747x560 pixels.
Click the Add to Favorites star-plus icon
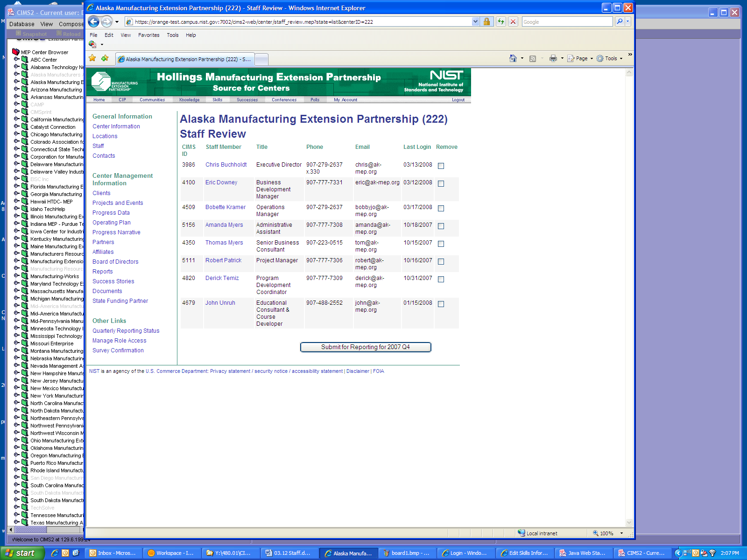click(x=105, y=58)
